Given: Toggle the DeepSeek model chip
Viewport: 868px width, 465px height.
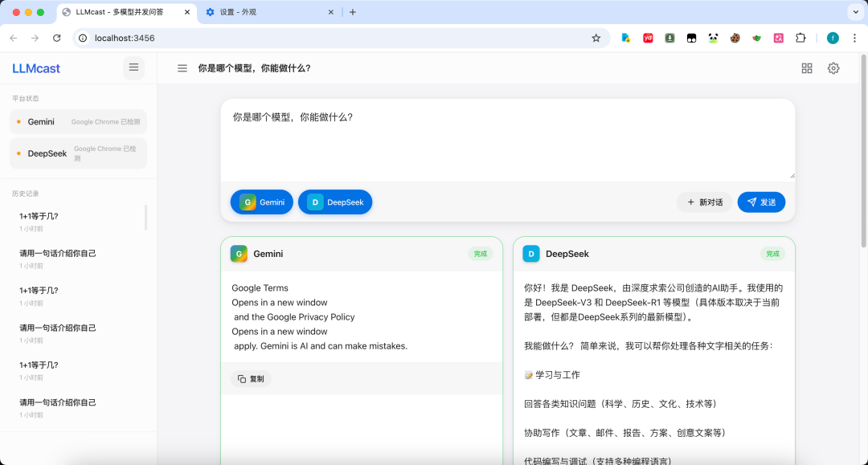Looking at the screenshot, I should pos(335,202).
